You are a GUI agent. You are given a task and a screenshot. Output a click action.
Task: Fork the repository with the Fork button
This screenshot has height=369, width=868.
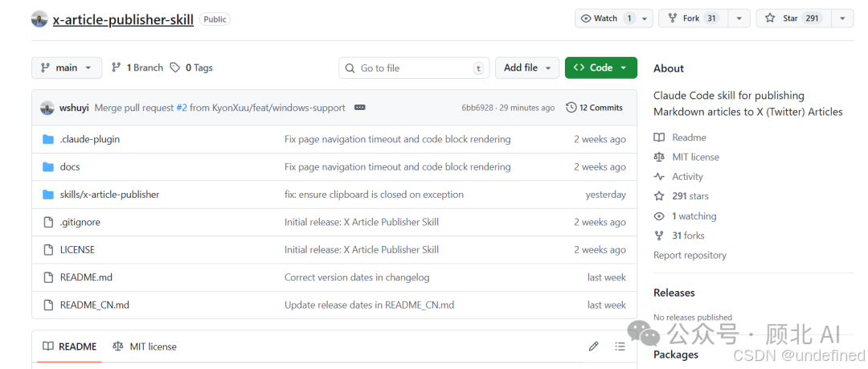point(693,18)
